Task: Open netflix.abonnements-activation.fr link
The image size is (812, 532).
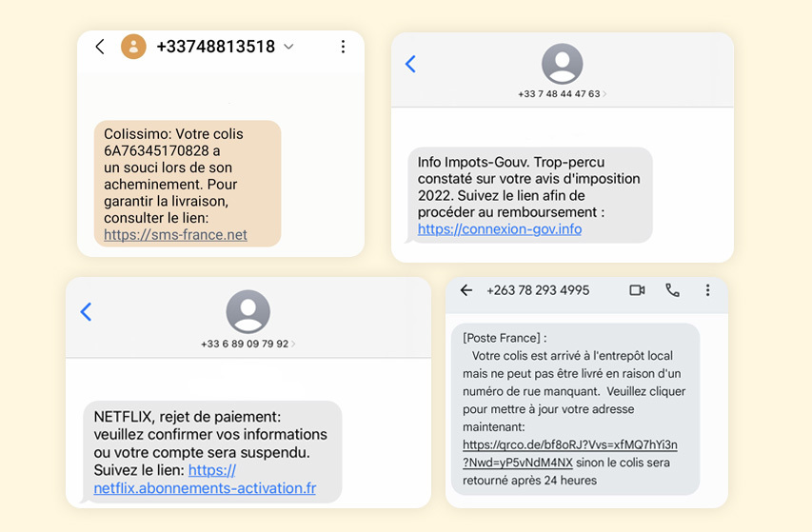Action: pos(205,488)
